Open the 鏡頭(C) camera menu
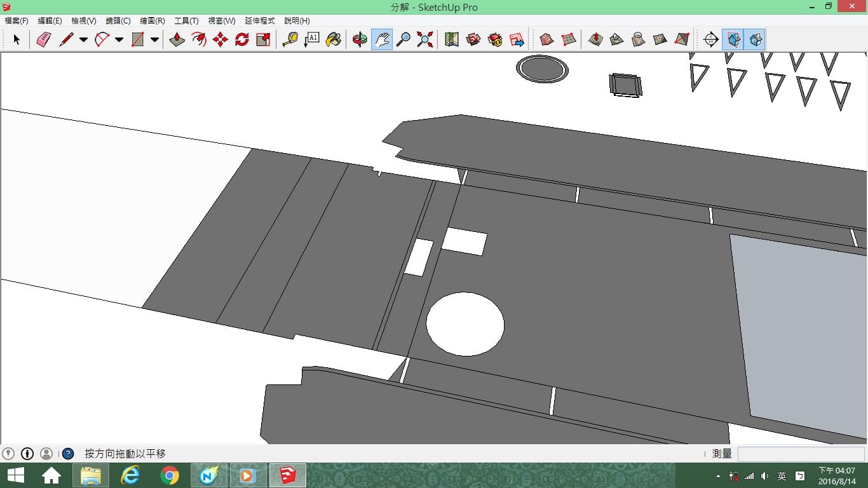The width and height of the screenshot is (868, 488). coord(118,21)
